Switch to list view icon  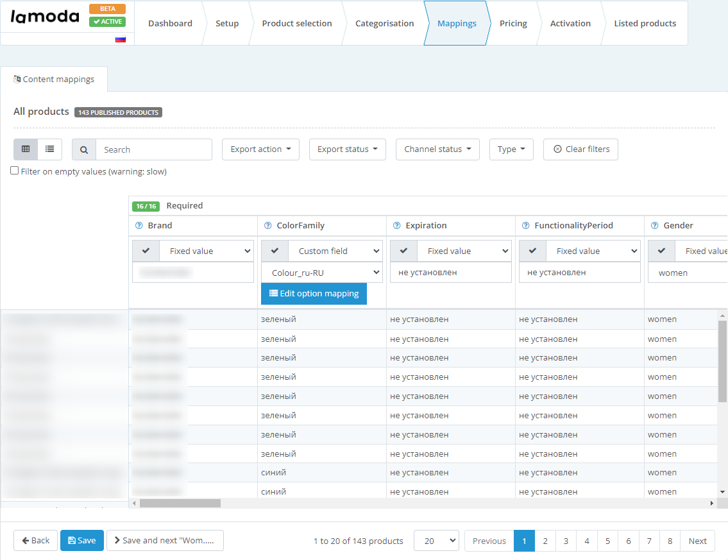point(49,149)
